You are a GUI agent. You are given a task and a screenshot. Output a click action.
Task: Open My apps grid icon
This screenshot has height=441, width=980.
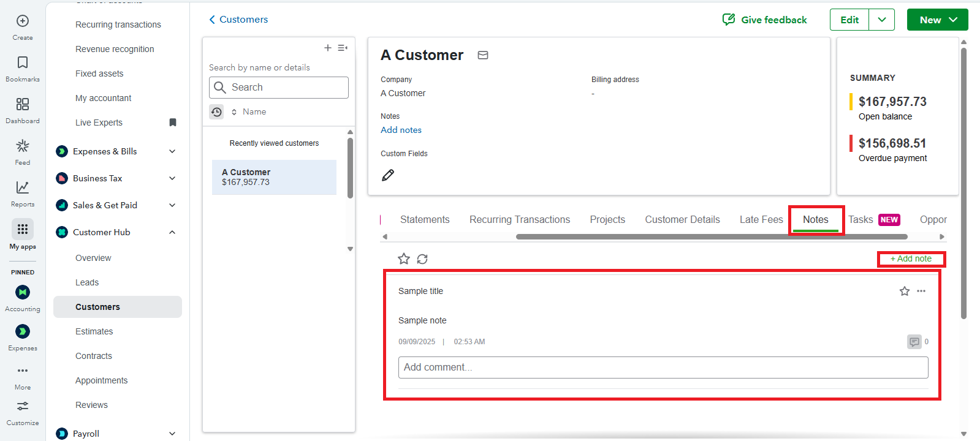point(23,229)
